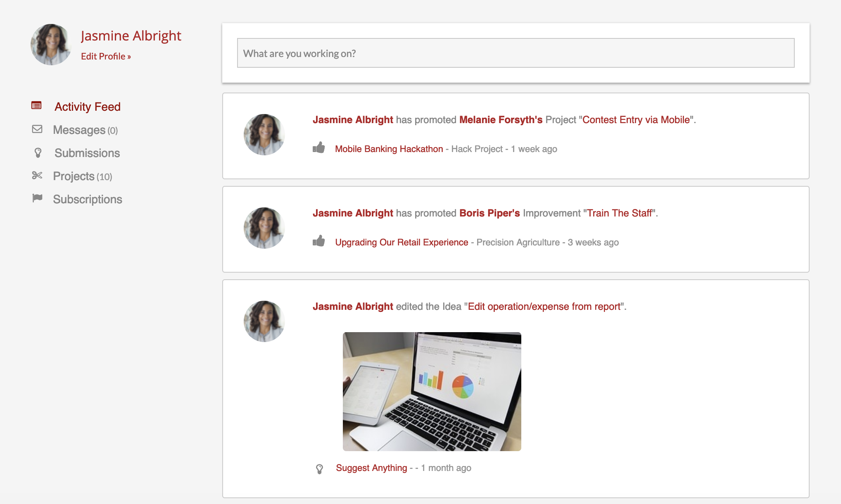Click lightbulb icon beside Suggest Anything
The image size is (841, 504).
click(319, 469)
